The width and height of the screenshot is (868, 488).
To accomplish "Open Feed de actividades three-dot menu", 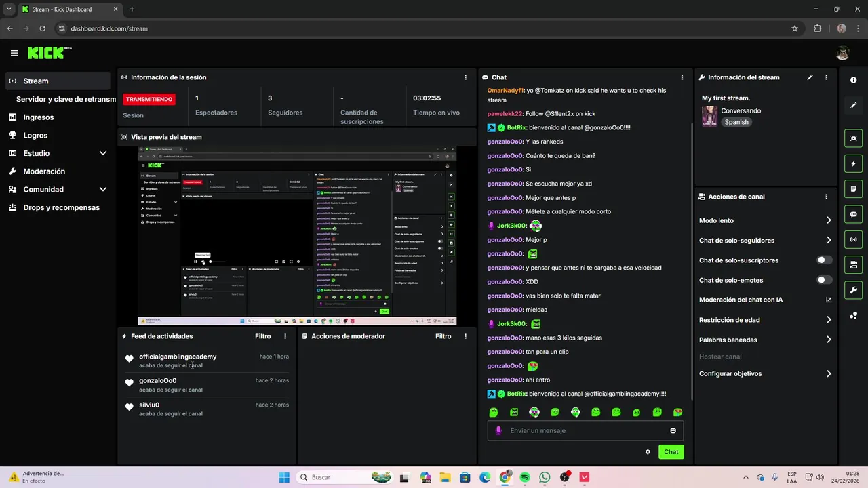I will pyautogui.click(x=285, y=336).
